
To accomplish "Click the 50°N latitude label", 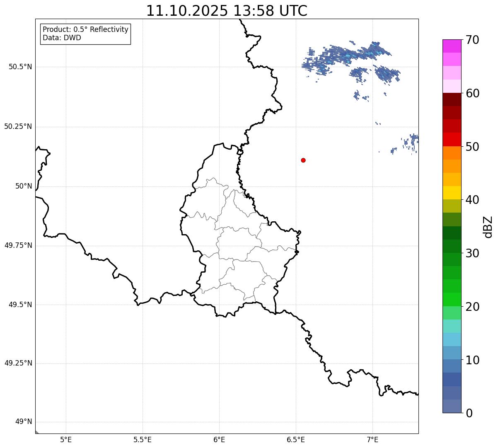I will pos(24,186).
